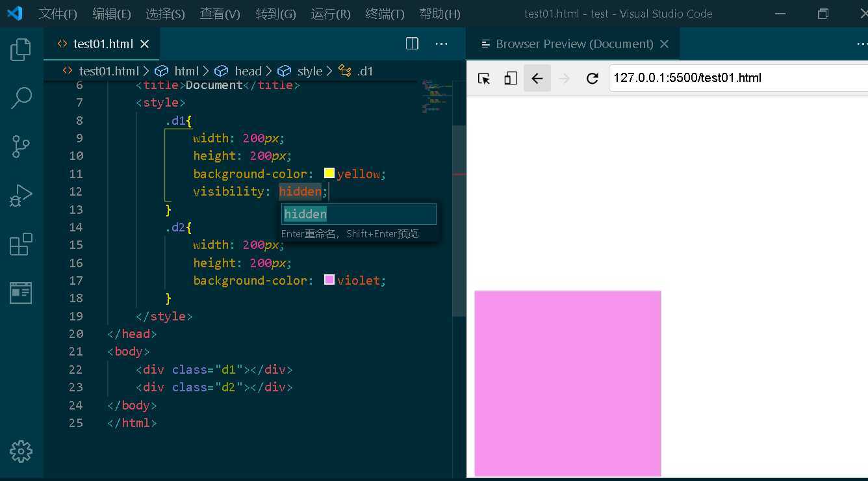
Task: Open the 编辑(E) menu
Action: (x=112, y=14)
